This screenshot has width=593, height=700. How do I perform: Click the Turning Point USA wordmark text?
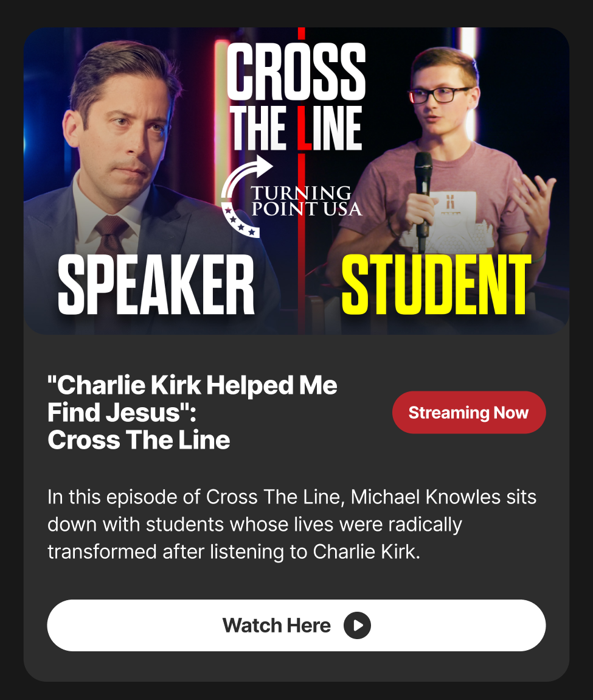306,201
